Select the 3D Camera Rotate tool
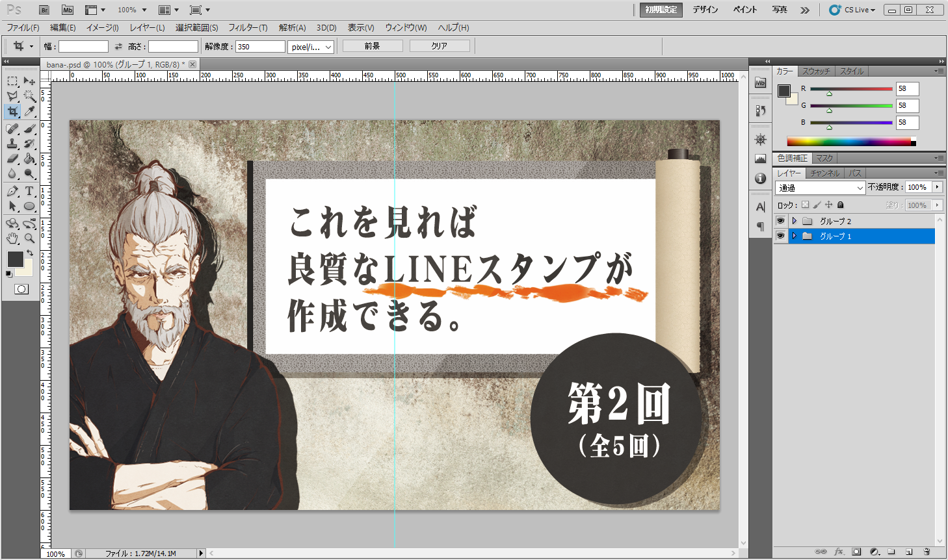948x560 pixels. pyautogui.click(x=29, y=223)
